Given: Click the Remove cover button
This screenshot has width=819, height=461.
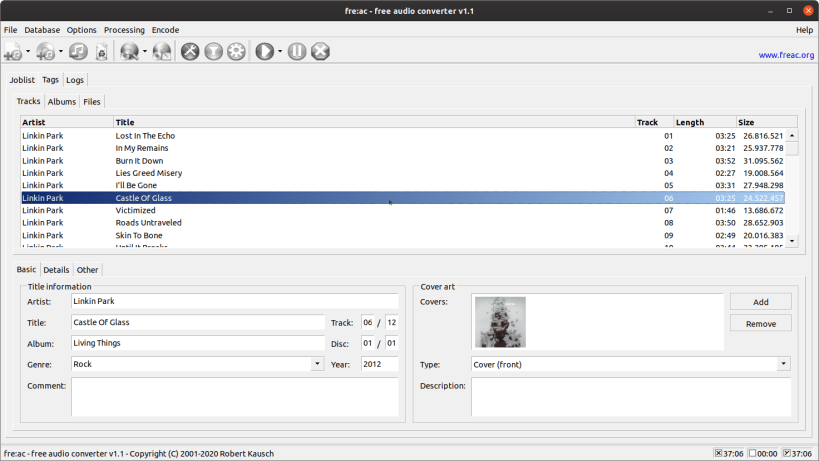Looking at the screenshot, I should (760, 324).
